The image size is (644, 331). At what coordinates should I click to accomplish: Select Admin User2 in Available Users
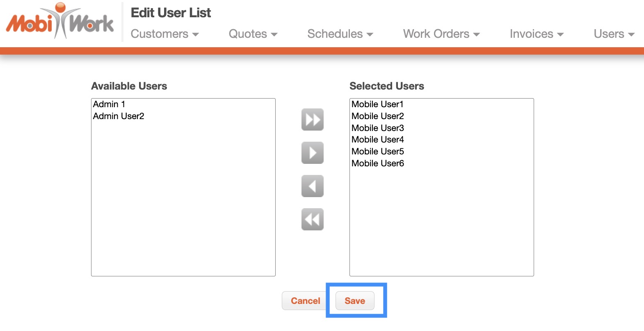pyautogui.click(x=119, y=116)
